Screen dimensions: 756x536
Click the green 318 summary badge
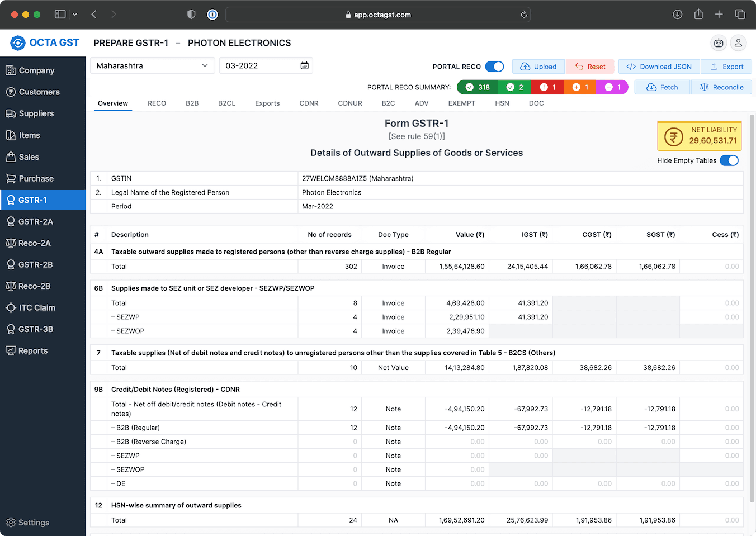pos(478,87)
